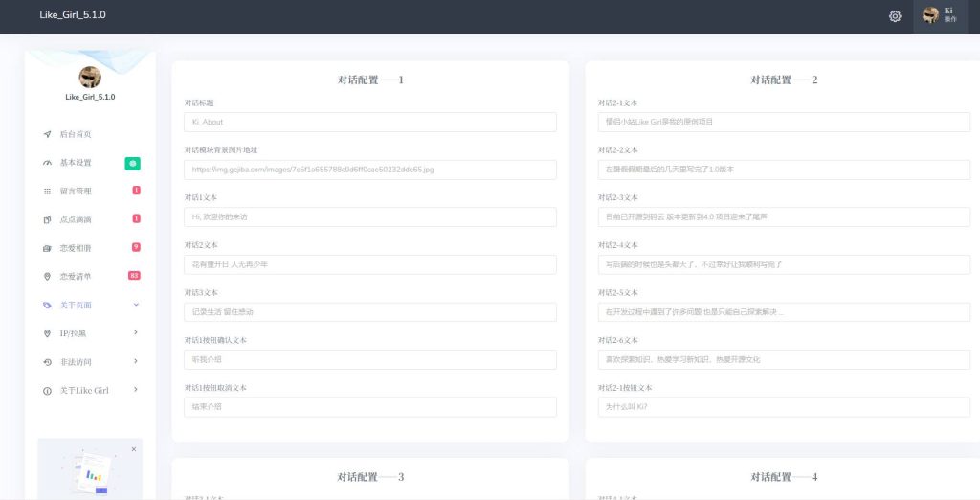This screenshot has height=500, width=980.
Task: Focus the 对话2-6文本 input field
Action: (784, 360)
